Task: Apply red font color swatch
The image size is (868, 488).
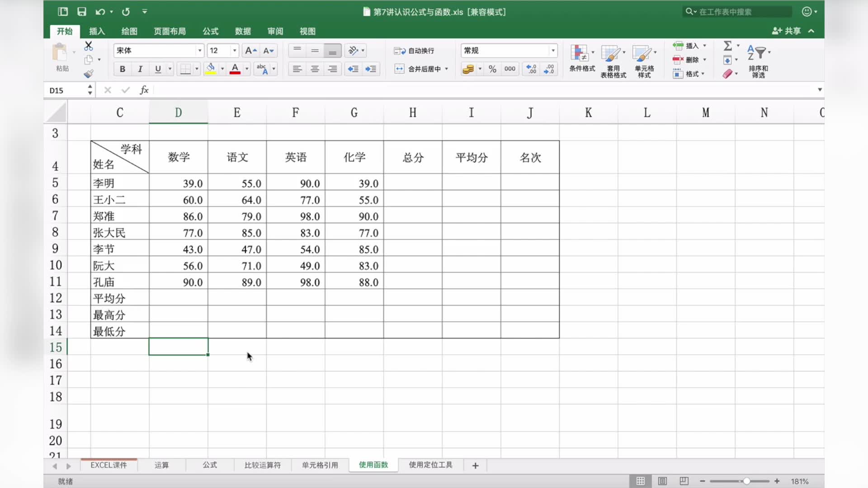Action: [x=235, y=69]
